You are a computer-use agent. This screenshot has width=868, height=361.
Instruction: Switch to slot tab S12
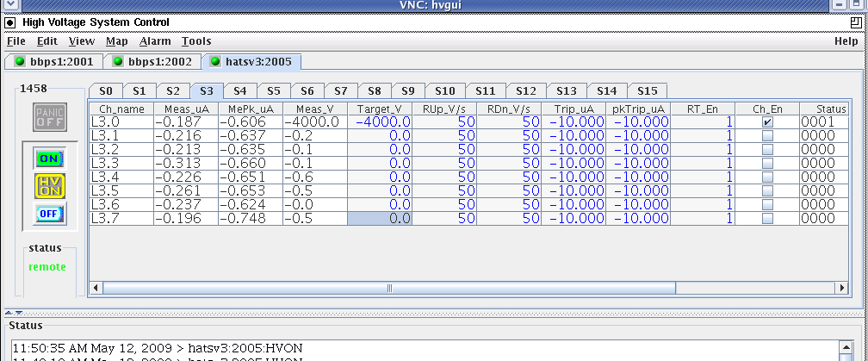(526, 91)
